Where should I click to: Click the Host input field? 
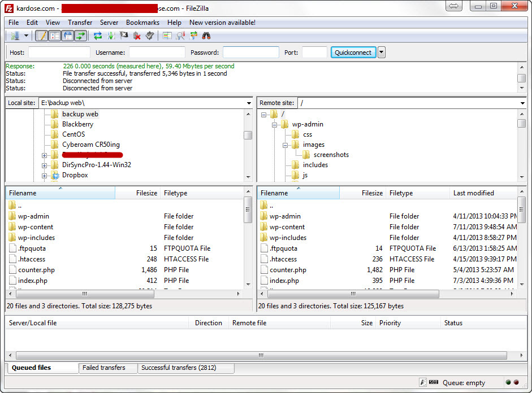tap(59, 53)
